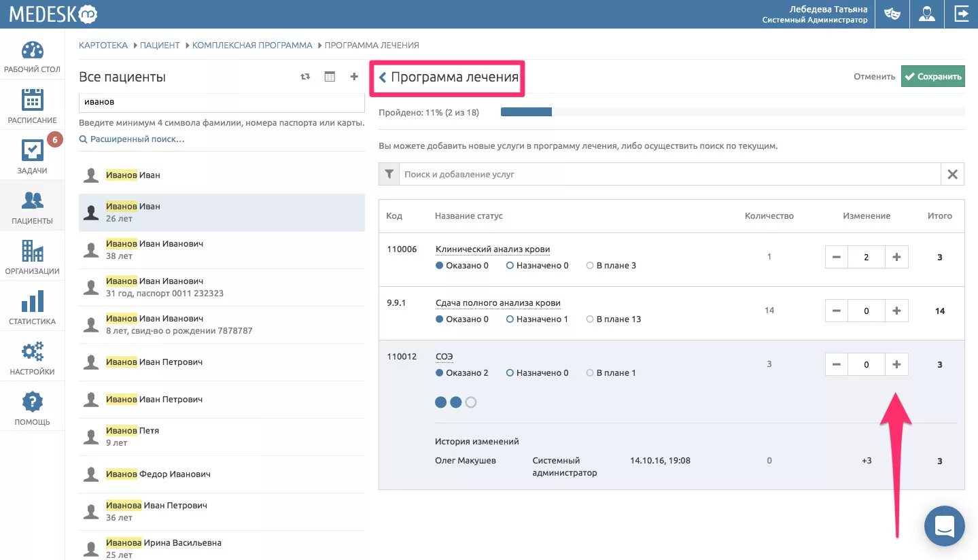Click the Пройдено 11% progress bar
This screenshot has height=560, width=978.
[x=526, y=111]
